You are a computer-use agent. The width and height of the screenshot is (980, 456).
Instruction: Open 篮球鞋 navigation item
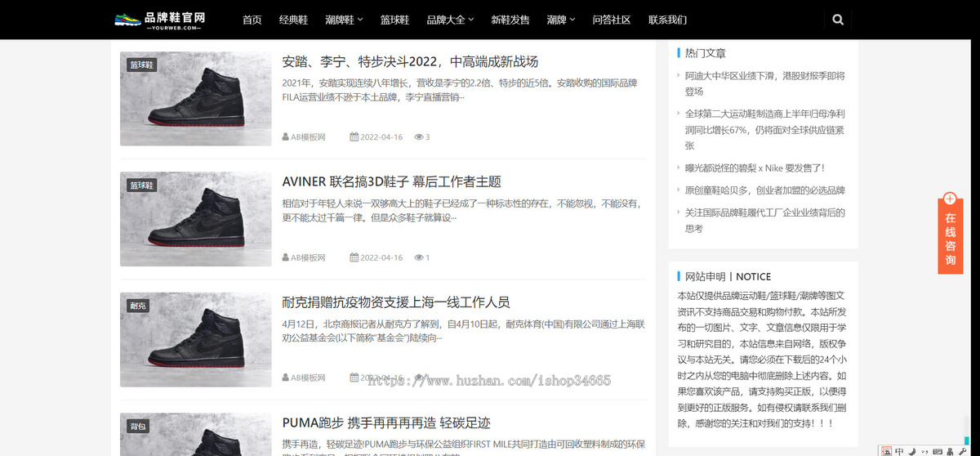(x=394, y=20)
